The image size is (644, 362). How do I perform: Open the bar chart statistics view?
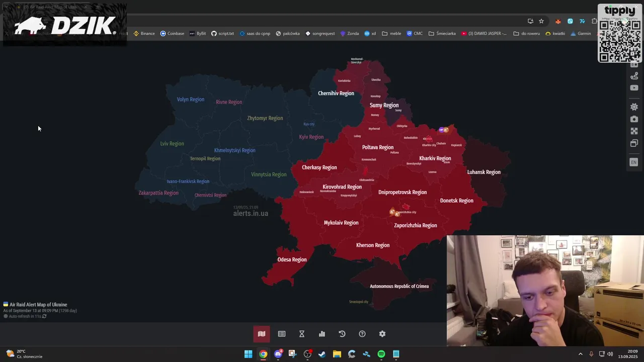(322, 334)
